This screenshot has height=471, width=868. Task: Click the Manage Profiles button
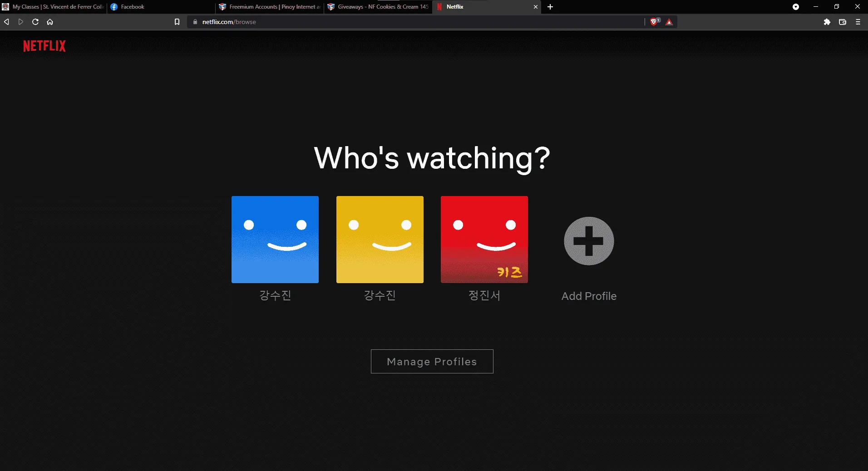tap(432, 362)
